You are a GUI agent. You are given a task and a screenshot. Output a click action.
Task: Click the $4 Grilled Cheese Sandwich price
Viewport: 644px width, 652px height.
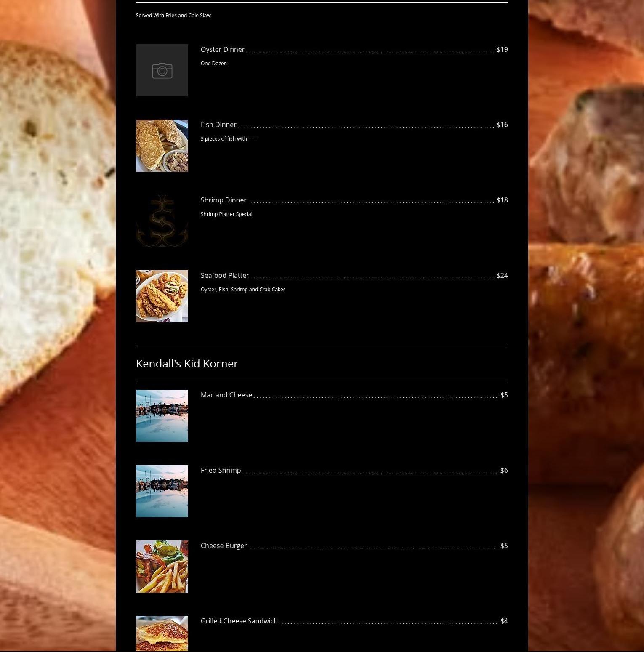coord(504,621)
